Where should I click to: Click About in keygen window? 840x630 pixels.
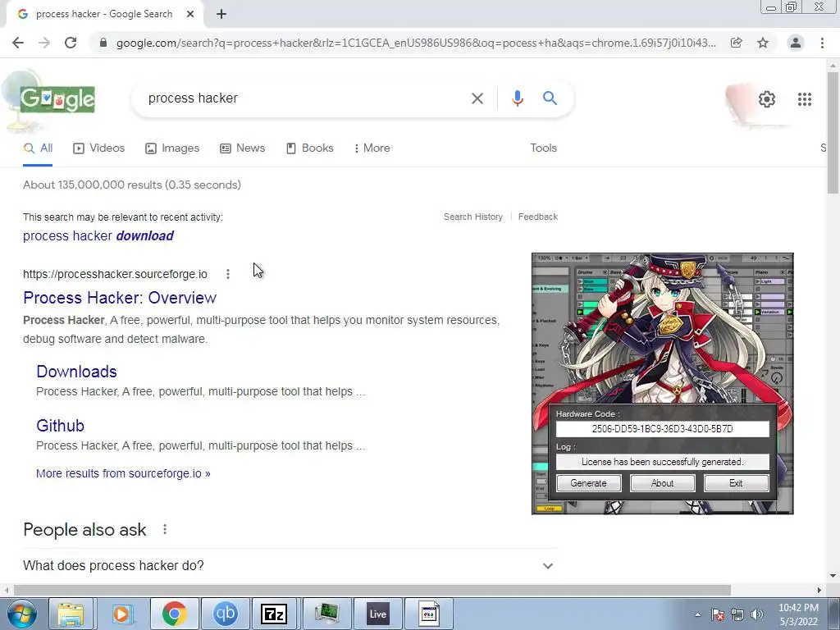662,483
